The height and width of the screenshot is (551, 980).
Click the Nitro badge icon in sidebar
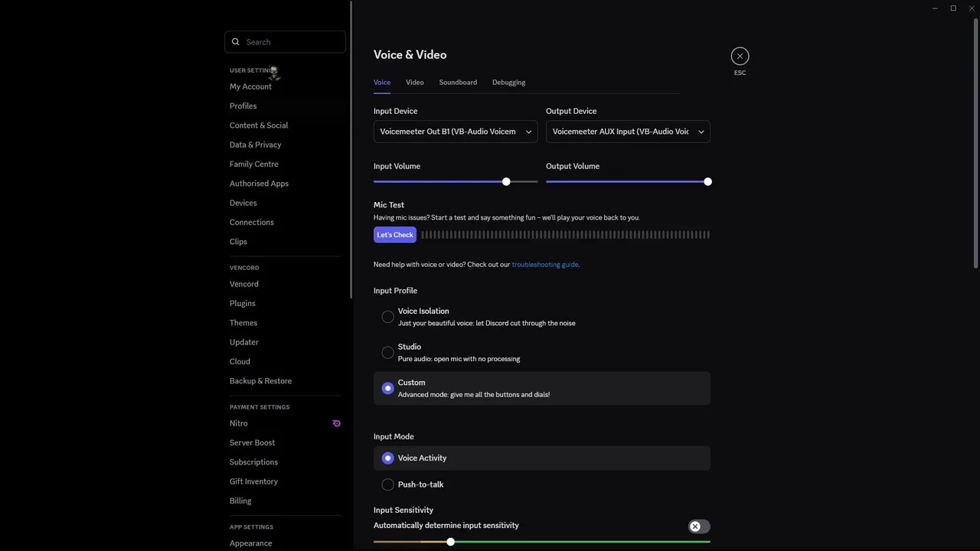tap(336, 423)
